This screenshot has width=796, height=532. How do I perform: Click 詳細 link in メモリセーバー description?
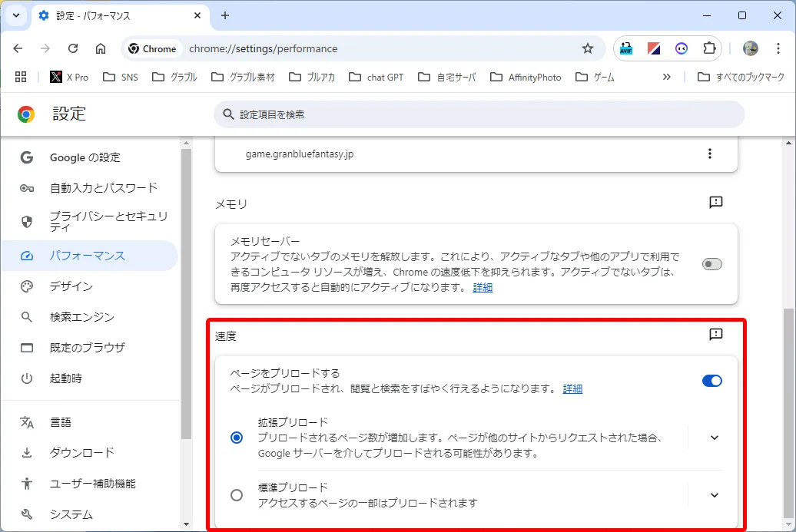coord(483,287)
